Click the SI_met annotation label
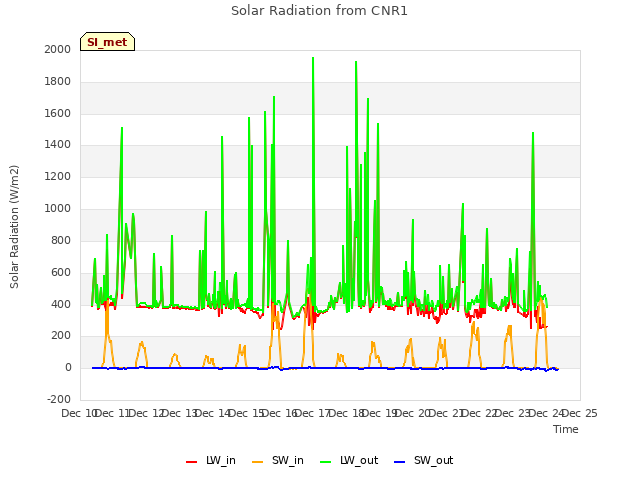The height and width of the screenshot is (480, 640). pos(107,42)
